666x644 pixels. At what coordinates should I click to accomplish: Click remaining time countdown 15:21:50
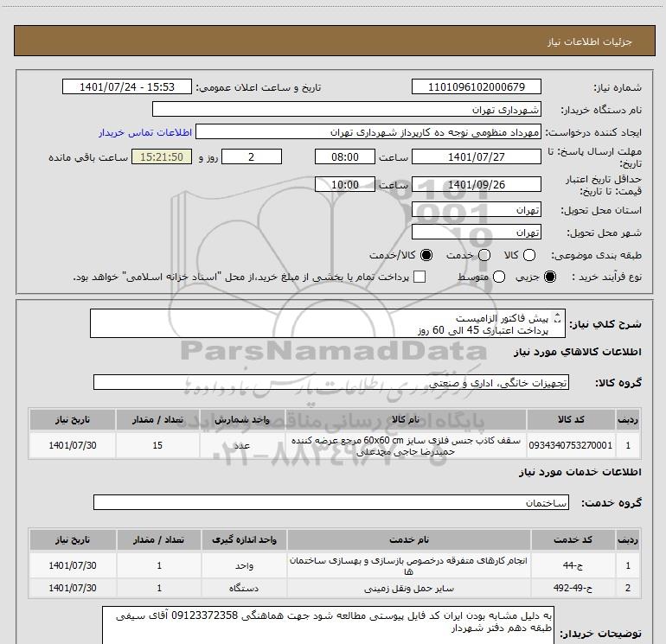pos(162,156)
